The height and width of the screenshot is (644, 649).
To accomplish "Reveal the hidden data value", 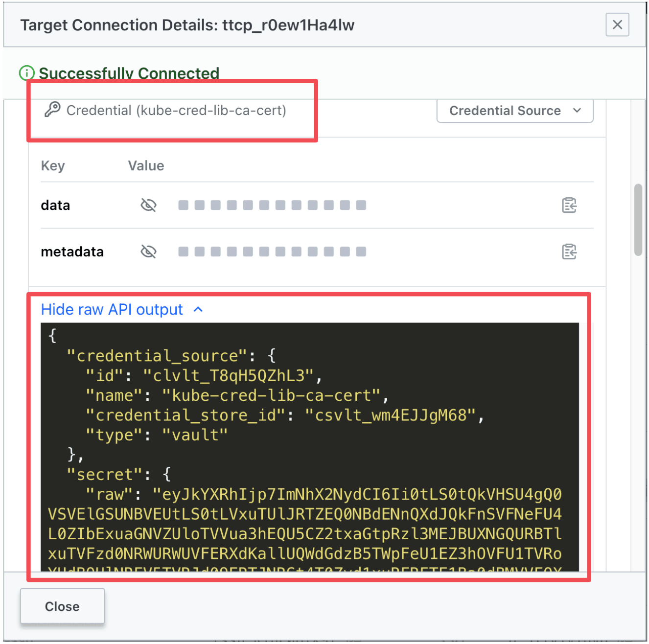I will [x=148, y=206].
